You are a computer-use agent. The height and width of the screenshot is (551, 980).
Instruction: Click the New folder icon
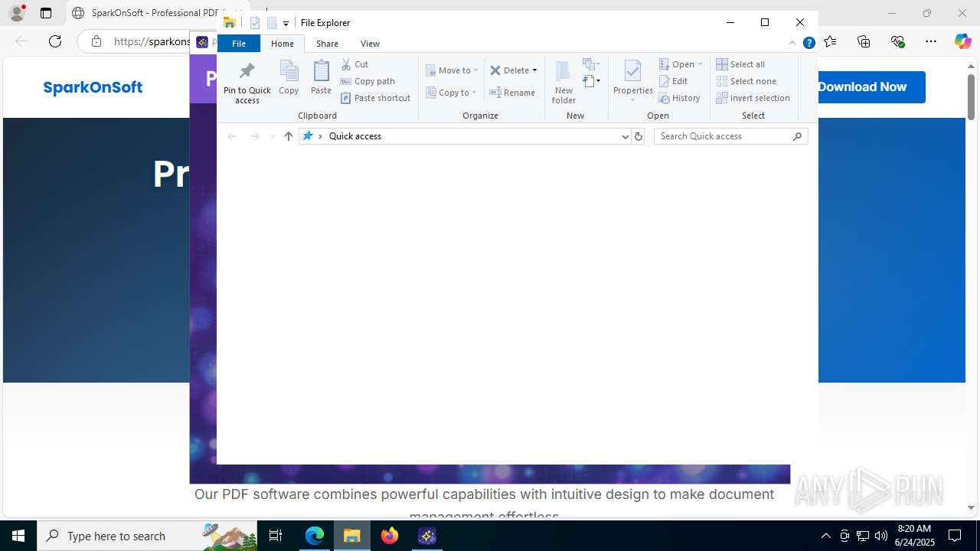point(563,82)
